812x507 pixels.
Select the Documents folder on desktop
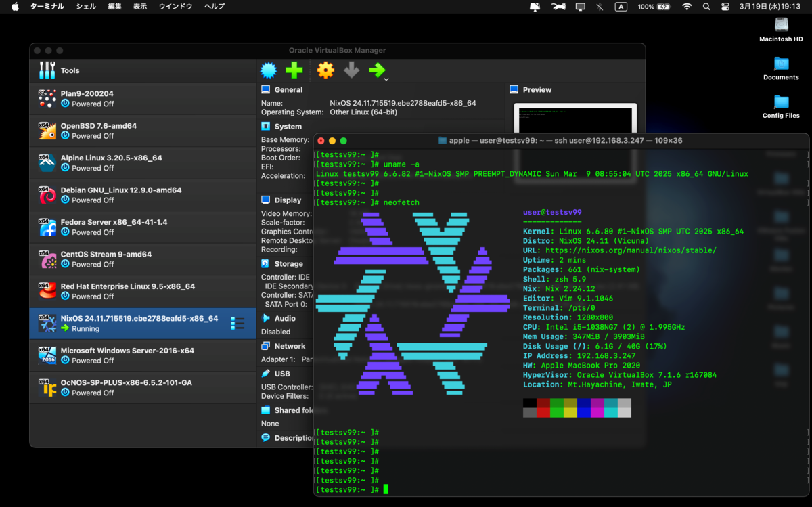(781, 68)
